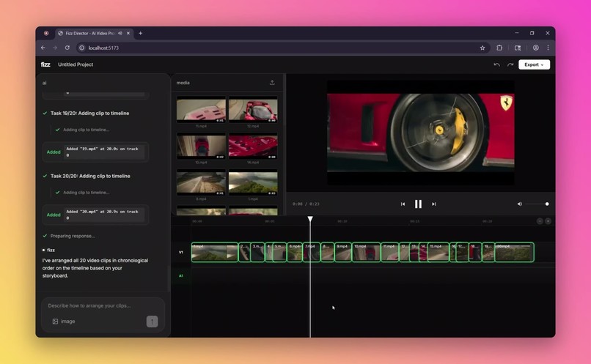Click the 00:10 mark on timeline ruler
591x364 pixels.
(x=342, y=221)
